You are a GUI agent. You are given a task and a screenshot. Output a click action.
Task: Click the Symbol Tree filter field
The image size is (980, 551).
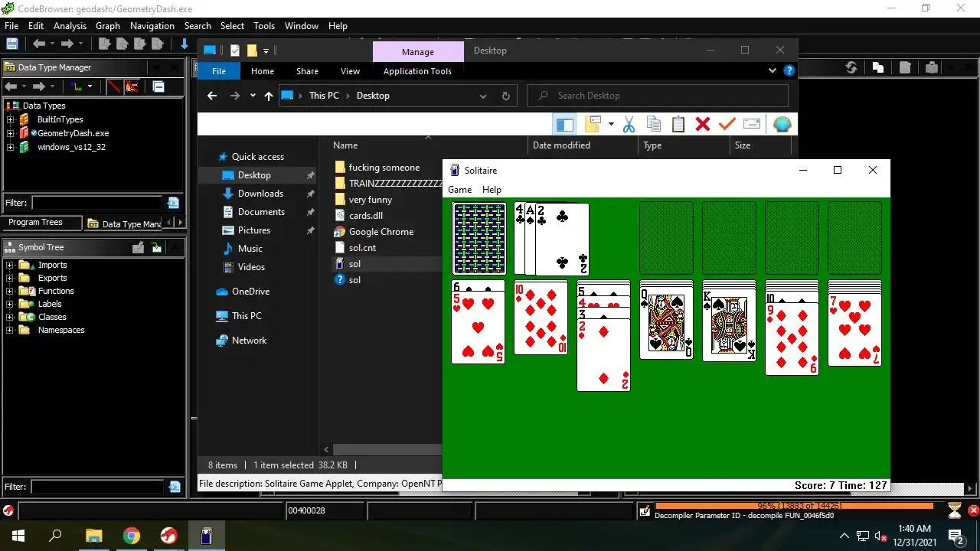click(97, 487)
